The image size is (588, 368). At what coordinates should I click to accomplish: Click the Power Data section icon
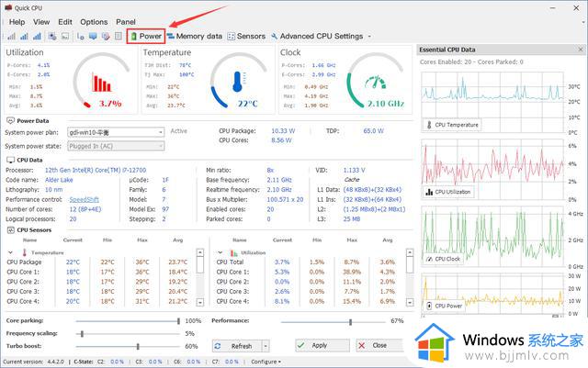click(10, 120)
